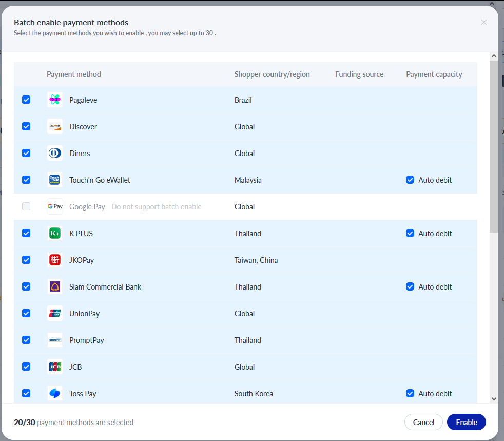
Task: Click the Touch'n Go eWallet name text
Action: tap(100, 180)
